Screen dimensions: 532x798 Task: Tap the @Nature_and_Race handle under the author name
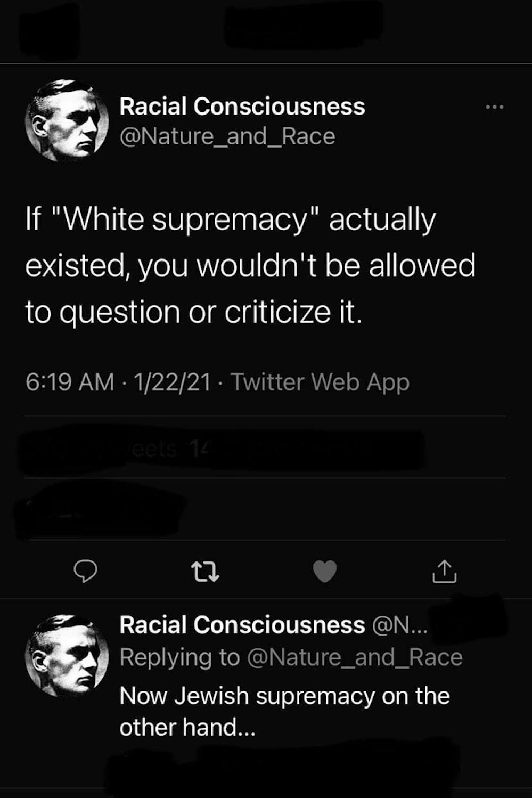pyautogui.click(x=227, y=136)
